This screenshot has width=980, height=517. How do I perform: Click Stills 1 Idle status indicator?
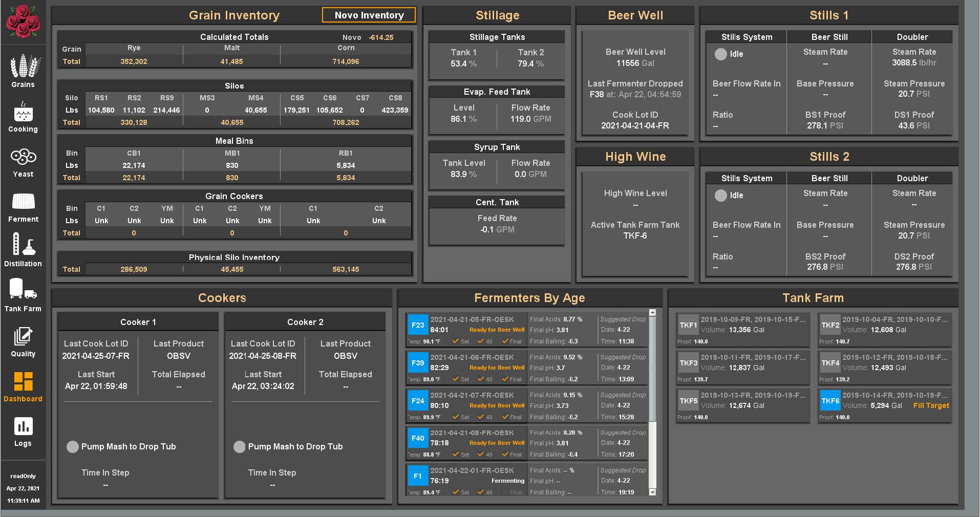tap(721, 54)
